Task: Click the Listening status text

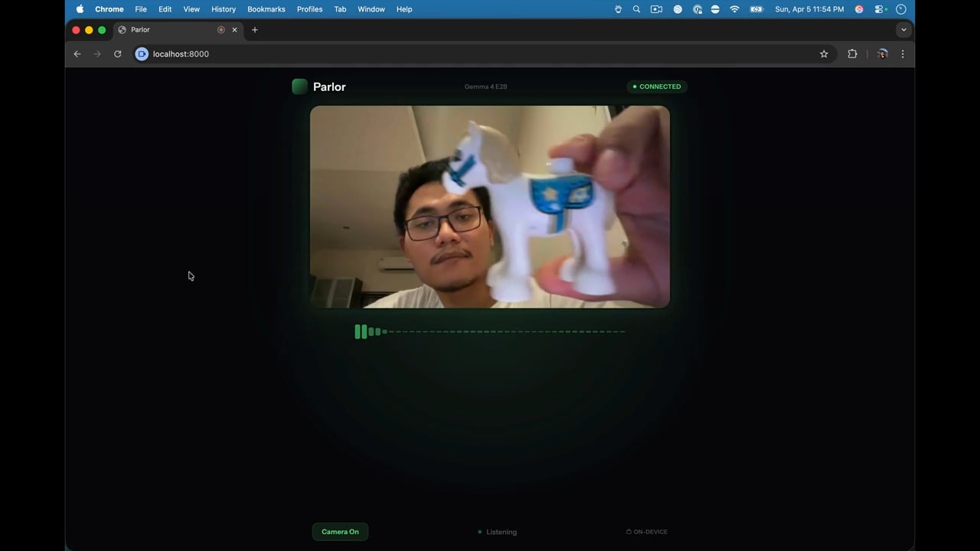Action: point(501,532)
